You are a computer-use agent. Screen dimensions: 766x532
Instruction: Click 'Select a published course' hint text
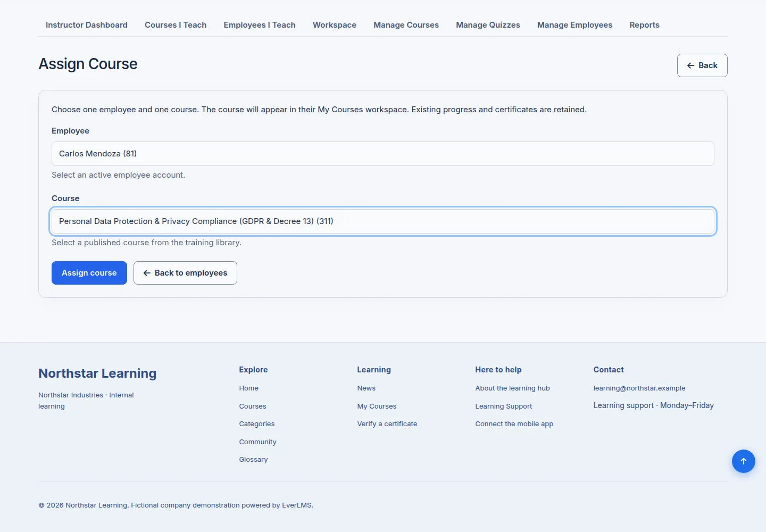[x=146, y=243]
